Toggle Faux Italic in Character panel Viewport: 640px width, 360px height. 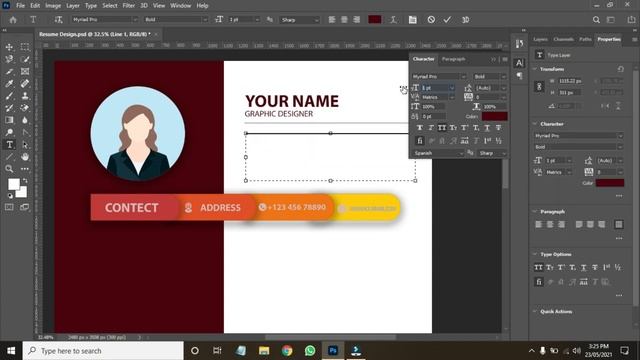(431, 128)
